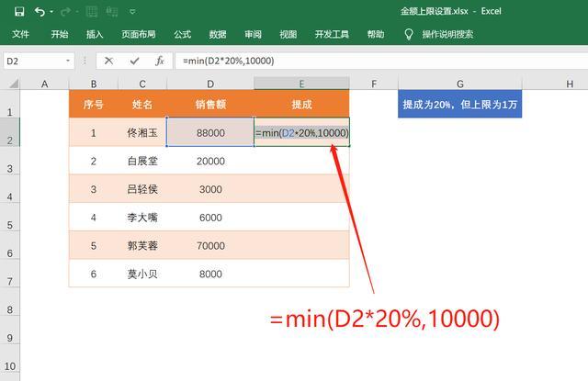Click the Save icon in quick access toolbar
This screenshot has height=381, width=588.
tap(19, 12)
